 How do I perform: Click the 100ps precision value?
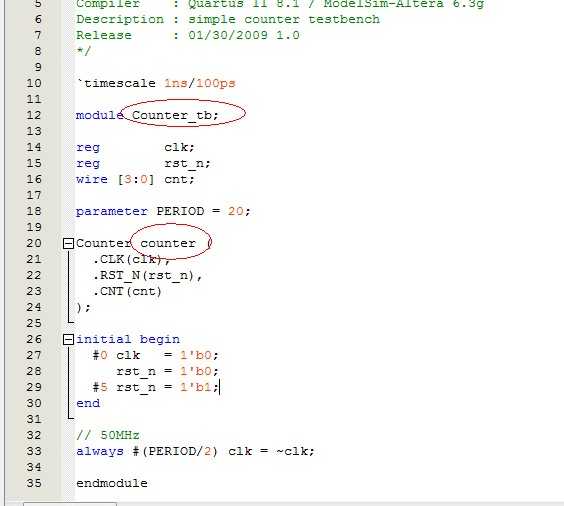tap(215, 83)
